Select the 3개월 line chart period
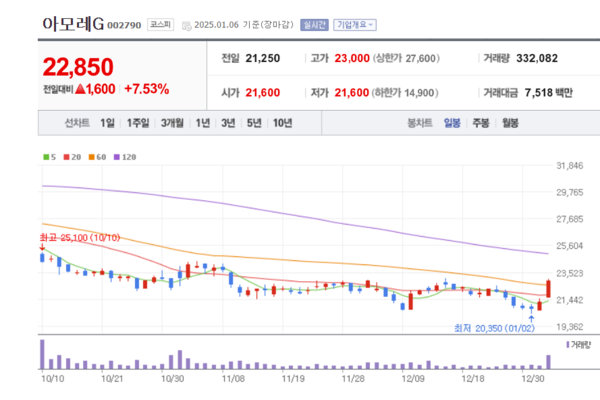 (x=172, y=123)
